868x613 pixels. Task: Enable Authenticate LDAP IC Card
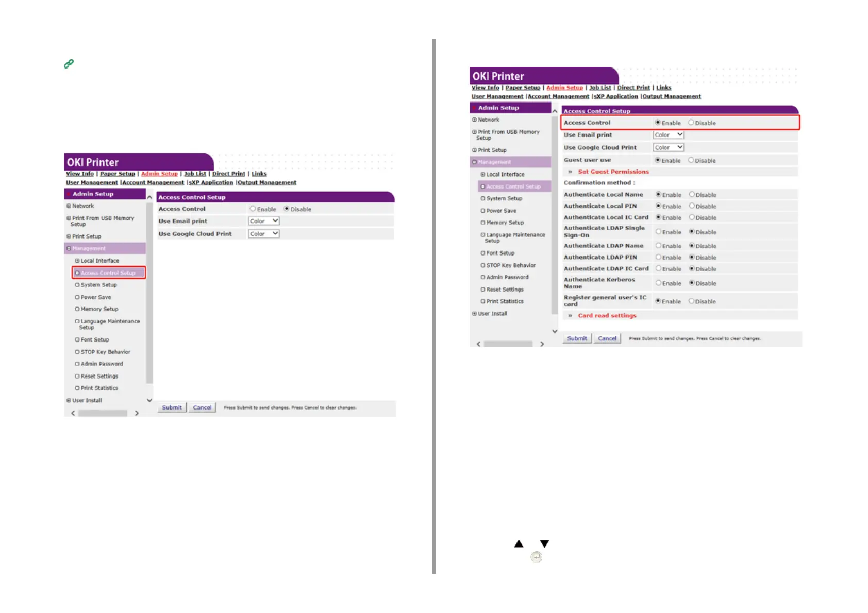click(x=658, y=268)
